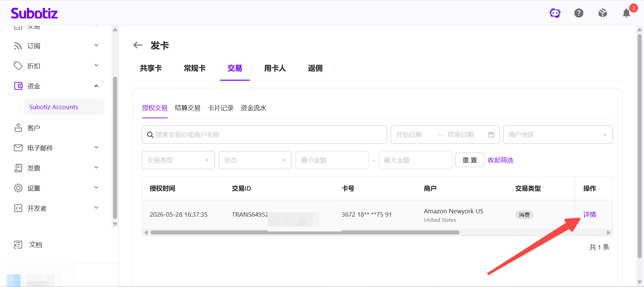Open 详情 for the Amazon transaction
The width and height of the screenshot is (644, 287).
point(590,214)
